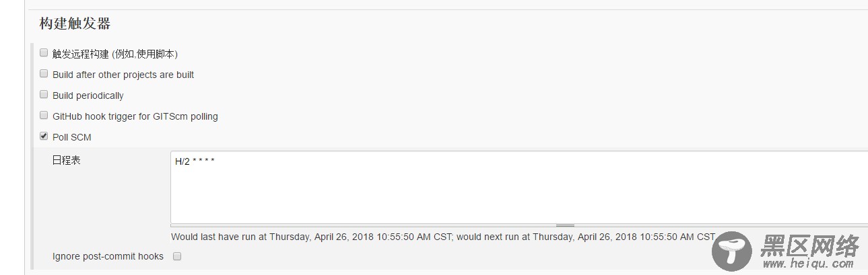Viewport: 868px width, 275px height.
Task: Focus the 日程表 schedule text area
Action: 519,188
